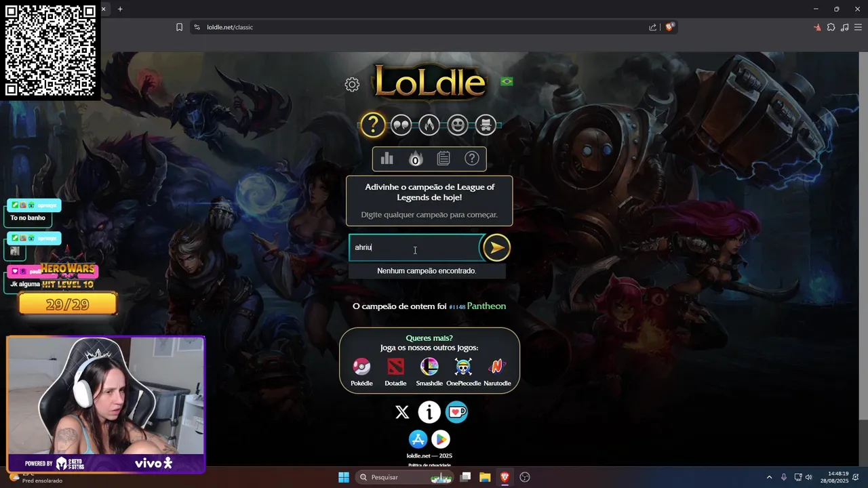Open the Pokédle game
Image resolution: width=868 pixels, height=488 pixels.
361,371
